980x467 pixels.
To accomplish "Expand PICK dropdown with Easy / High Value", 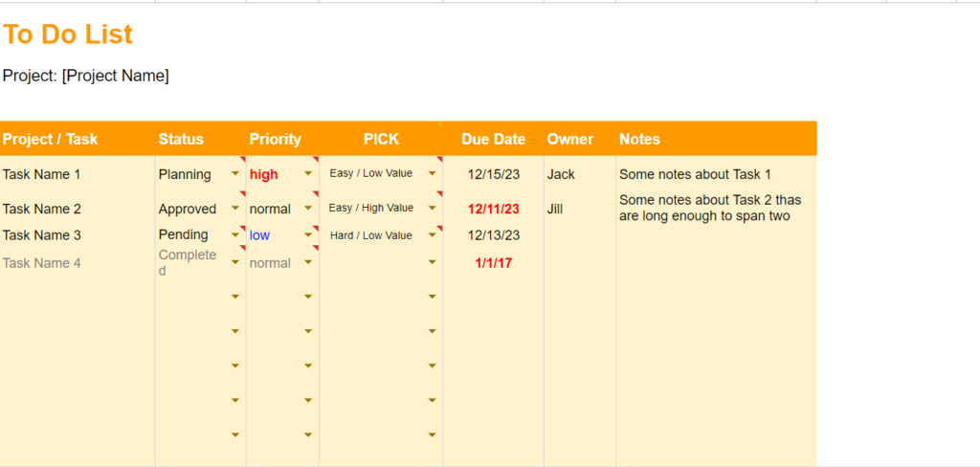I will point(432,209).
